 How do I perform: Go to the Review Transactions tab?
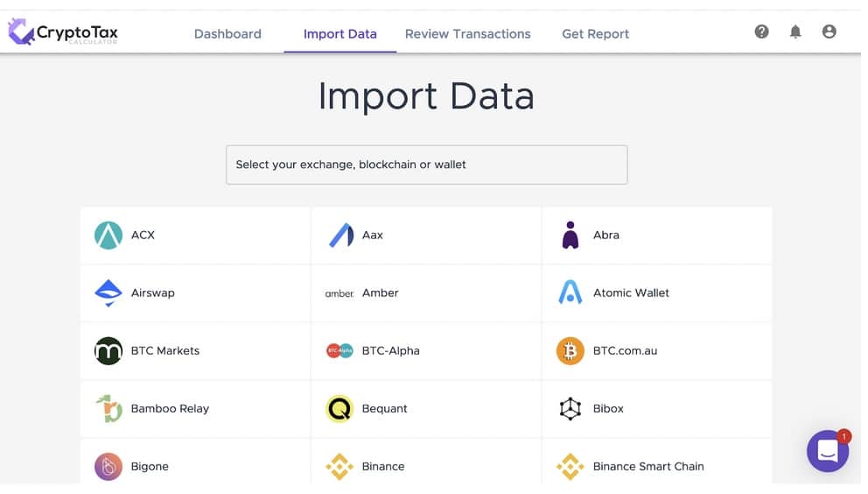[467, 34]
